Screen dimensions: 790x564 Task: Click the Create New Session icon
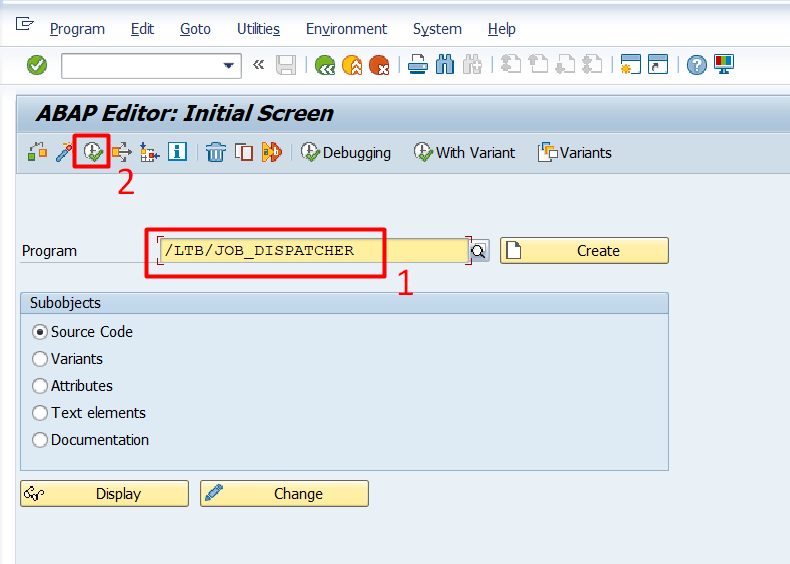click(x=631, y=65)
